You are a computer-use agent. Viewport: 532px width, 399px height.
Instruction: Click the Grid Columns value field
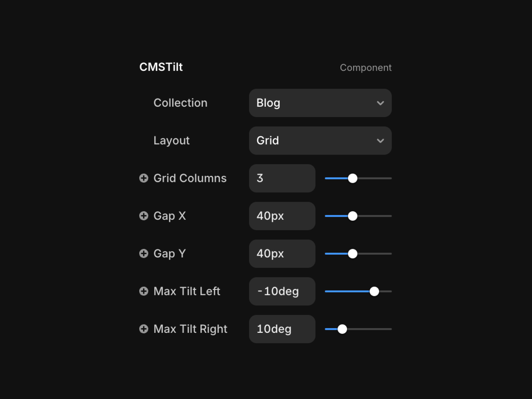click(x=282, y=178)
